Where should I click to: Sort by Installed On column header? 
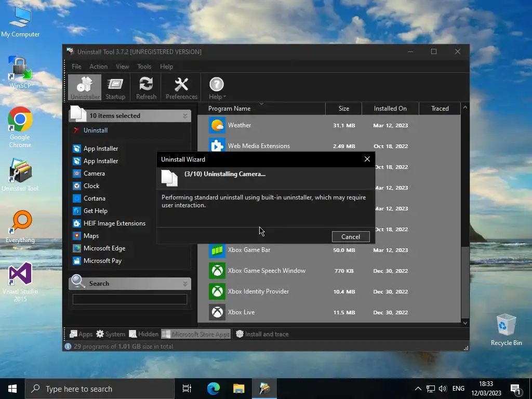click(390, 109)
